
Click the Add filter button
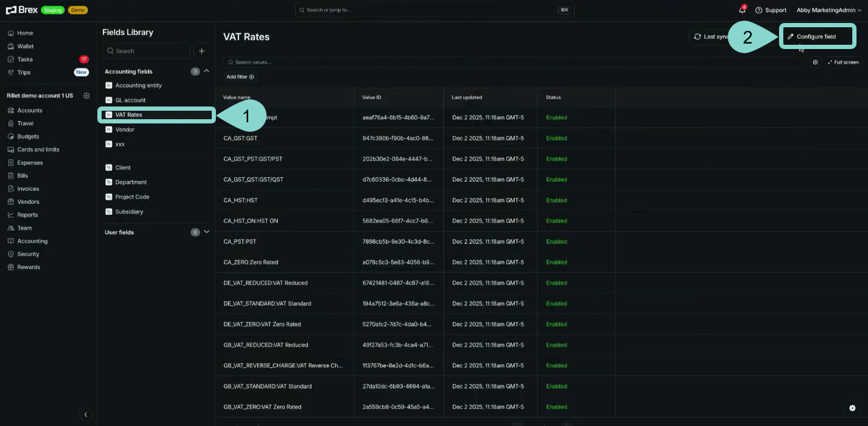click(240, 77)
